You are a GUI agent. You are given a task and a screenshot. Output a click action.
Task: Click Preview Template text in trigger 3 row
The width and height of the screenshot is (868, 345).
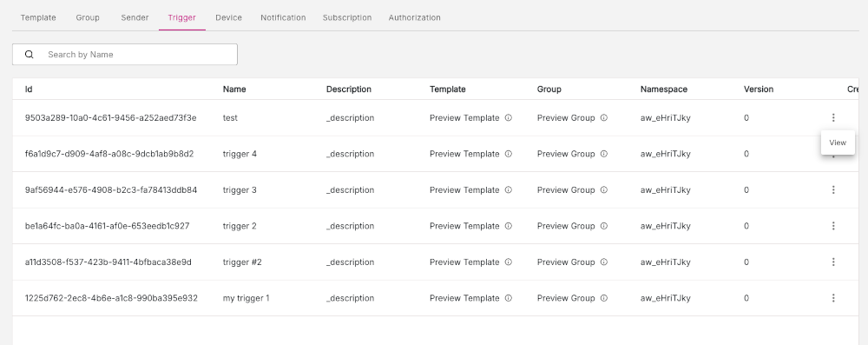464,189
